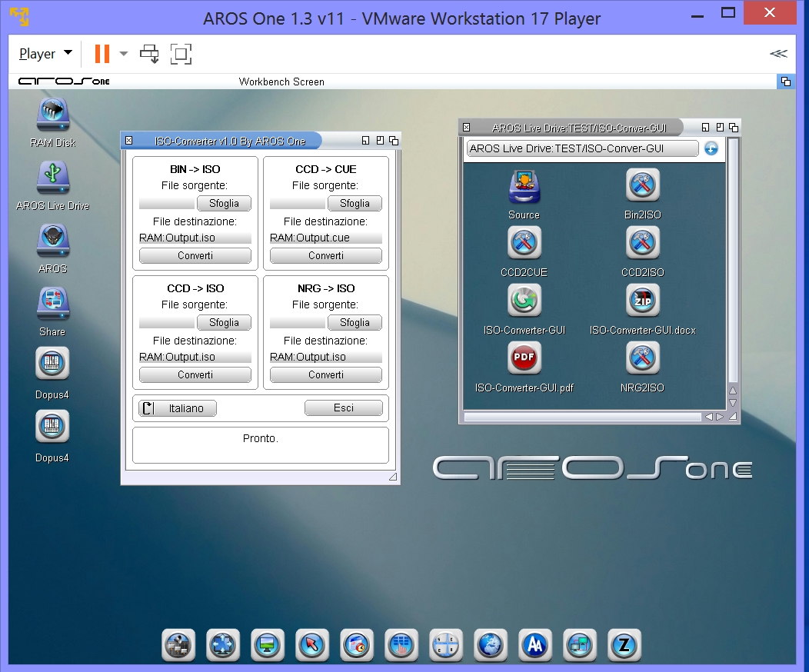Click Sfoglia in CCD -> ISO panel
This screenshot has width=809, height=672.
point(224,322)
